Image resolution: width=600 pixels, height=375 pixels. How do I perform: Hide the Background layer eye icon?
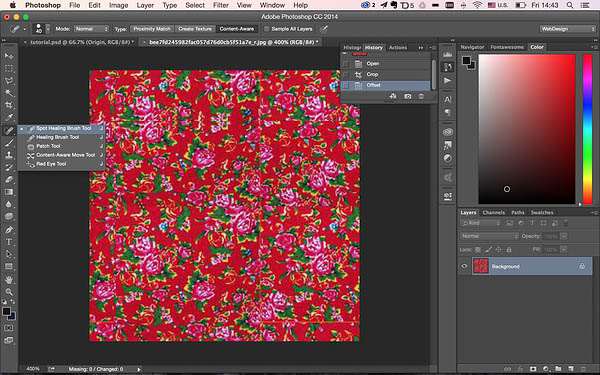tap(464, 266)
